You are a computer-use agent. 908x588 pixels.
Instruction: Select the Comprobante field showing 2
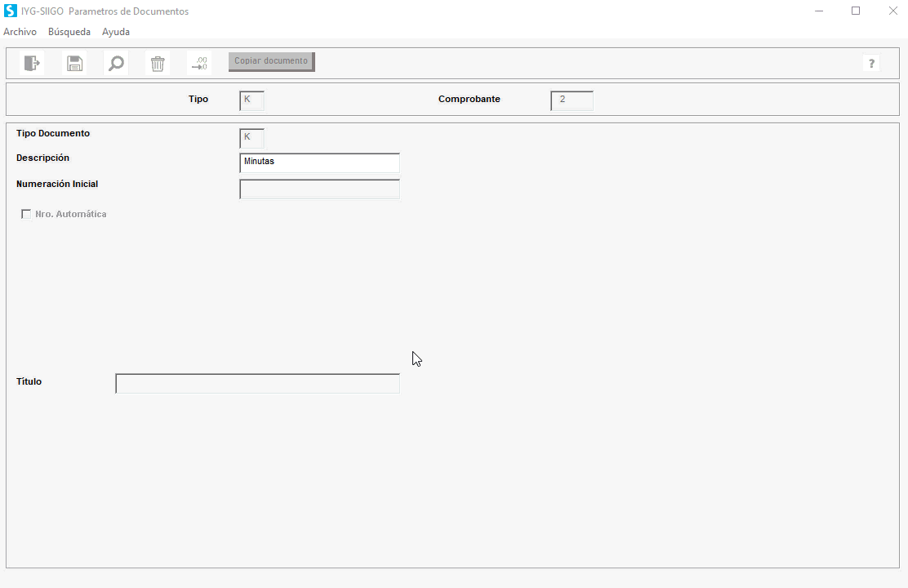click(x=572, y=100)
